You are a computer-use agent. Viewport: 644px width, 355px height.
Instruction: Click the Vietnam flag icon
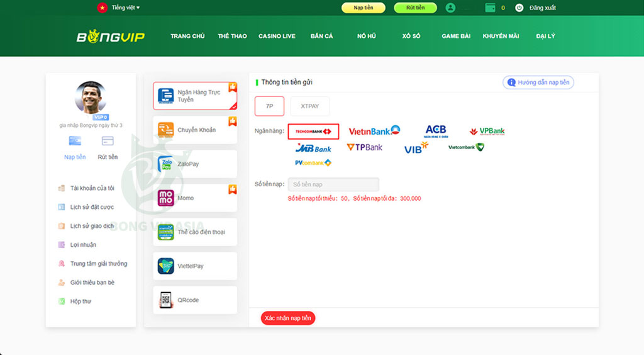click(x=102, y=8)
